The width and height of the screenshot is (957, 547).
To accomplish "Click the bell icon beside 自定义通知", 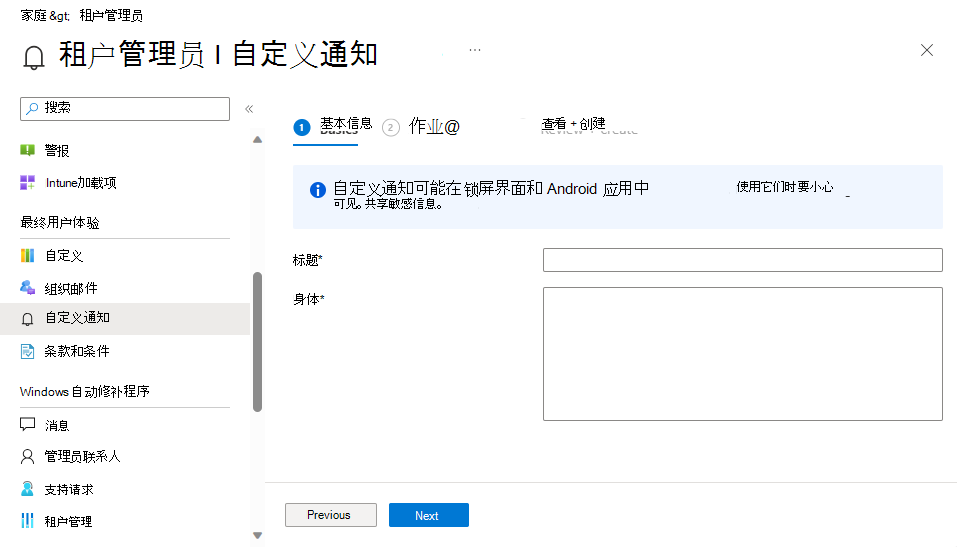I will click(27, 319).
